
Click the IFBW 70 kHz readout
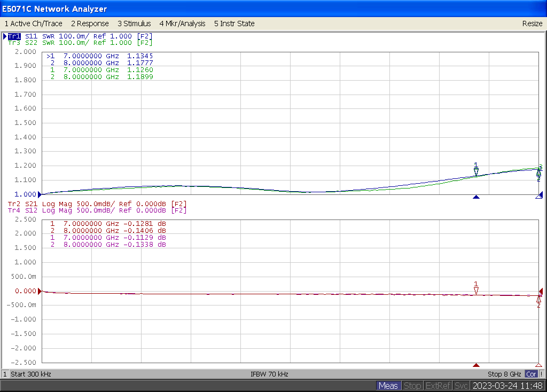click(x=269, y=374)
